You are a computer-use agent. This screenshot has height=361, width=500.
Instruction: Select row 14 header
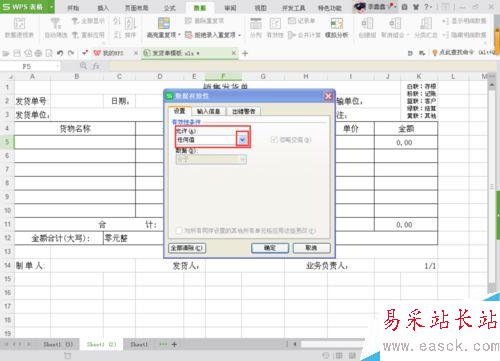(x=7, y=265)
